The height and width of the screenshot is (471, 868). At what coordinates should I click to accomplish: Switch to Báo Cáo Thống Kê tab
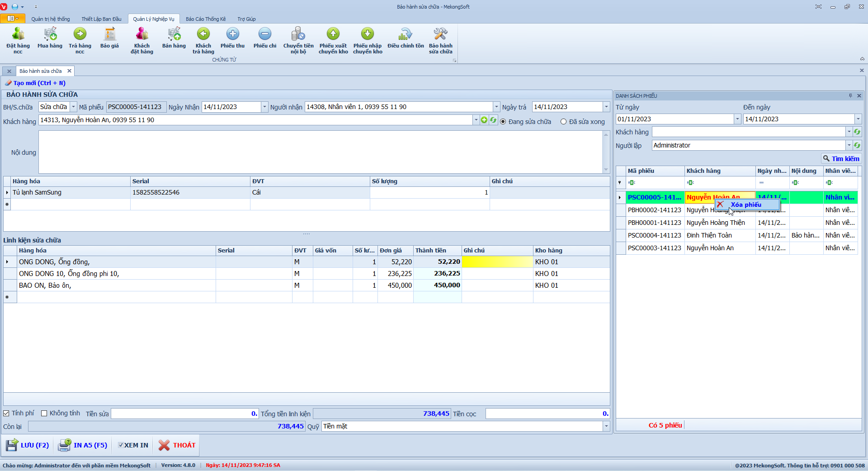205,19
